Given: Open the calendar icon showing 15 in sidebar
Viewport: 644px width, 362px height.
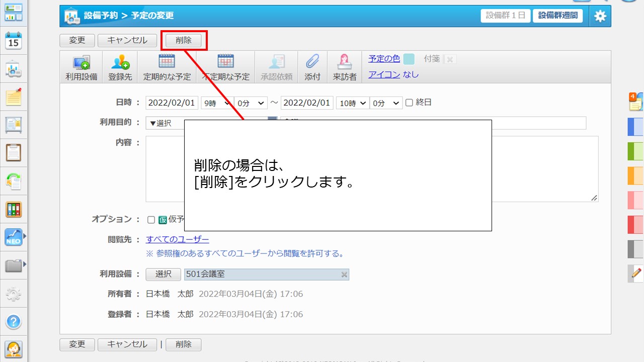Looking at the screenshot, I should coord(14,41).
